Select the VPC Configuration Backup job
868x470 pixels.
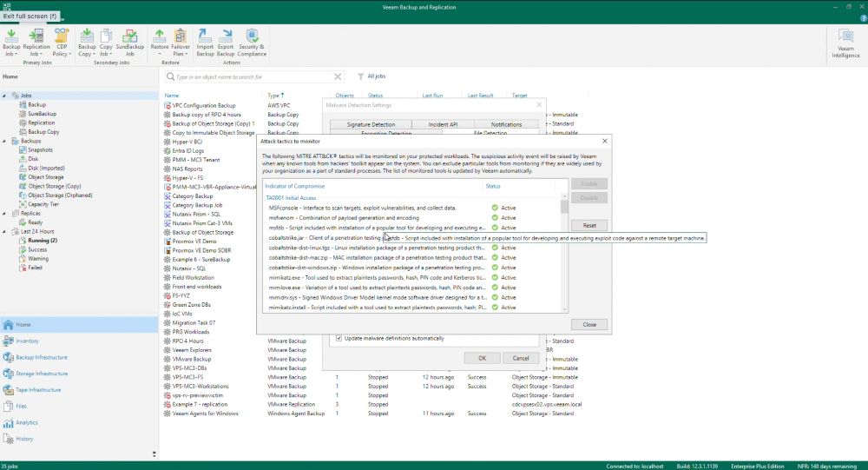tap(204, 105)
